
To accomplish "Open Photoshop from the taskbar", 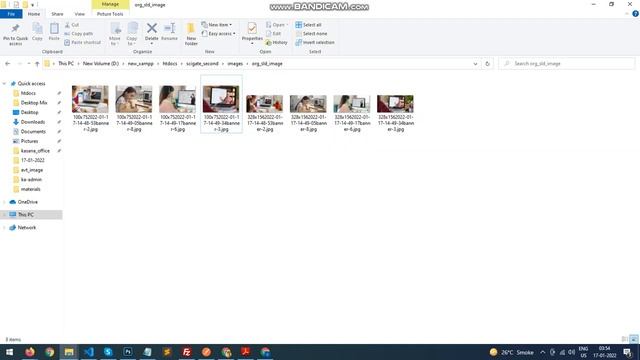I will pos(128,352).
